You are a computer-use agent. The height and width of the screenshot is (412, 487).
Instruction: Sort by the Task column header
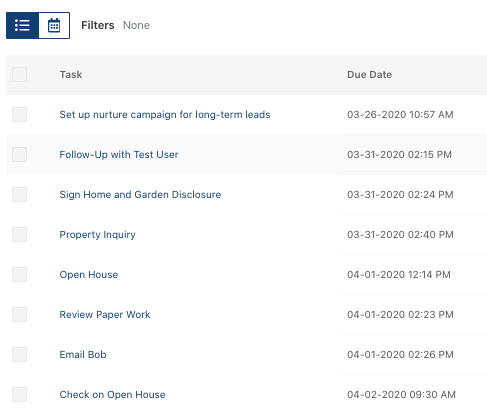[x=71, y=75]
